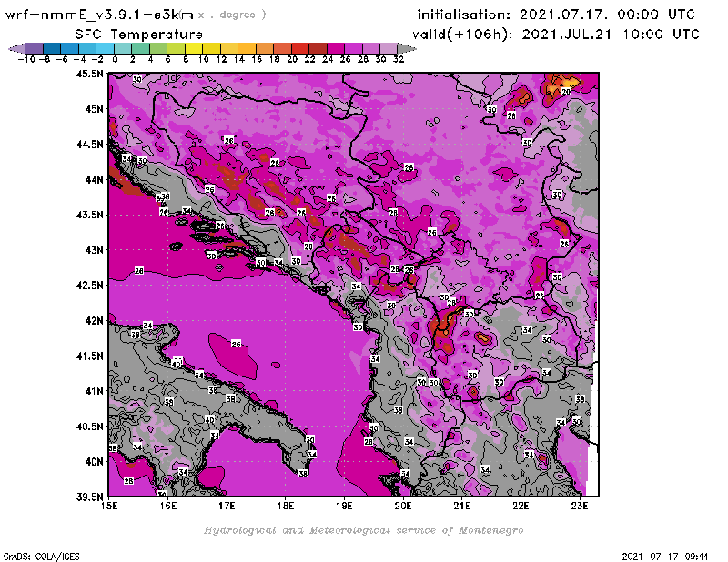Click the yellow 8 to 10 colorbar swatch
Screen dimensions: 728x562
point(194,48)
